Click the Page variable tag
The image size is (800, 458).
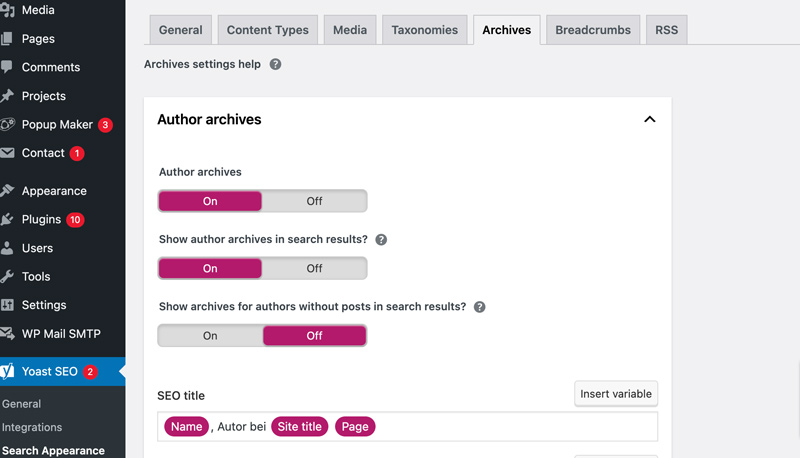pyautogui.click(x=355, y=427)
